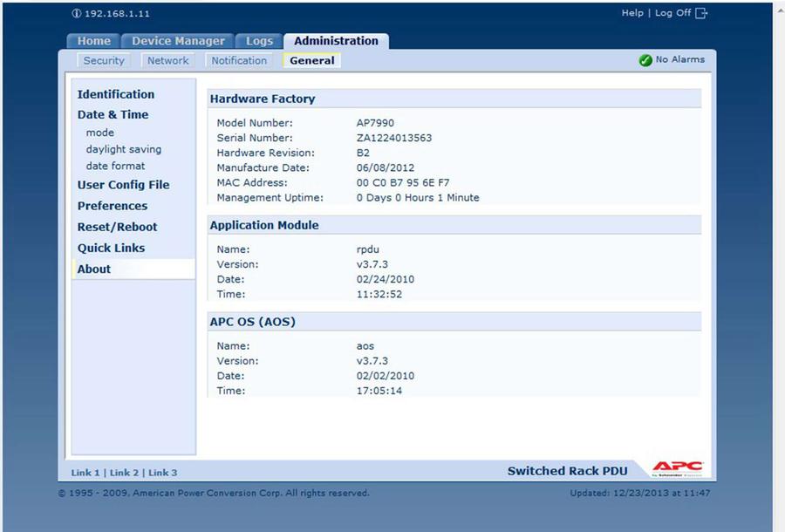The image size is (785, 532).
Task: Click the Log Off arrow icon
Action: point(702,13)
